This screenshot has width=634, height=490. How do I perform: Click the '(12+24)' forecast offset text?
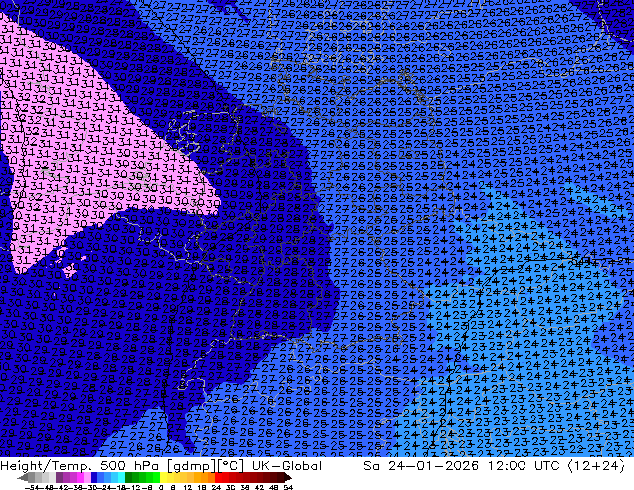pos(597,466)
